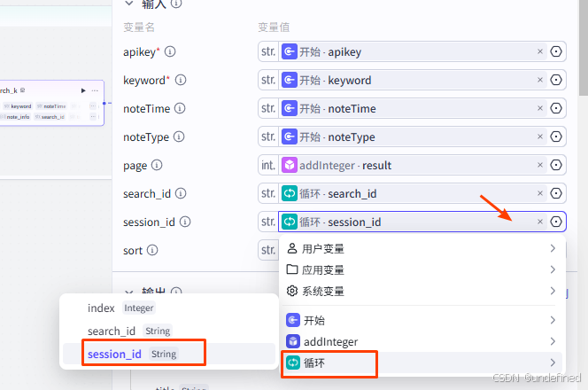The height and width of the screenshot is (390, 588).
Task: Collapse the 输出 section
Action: click(129, 291)
